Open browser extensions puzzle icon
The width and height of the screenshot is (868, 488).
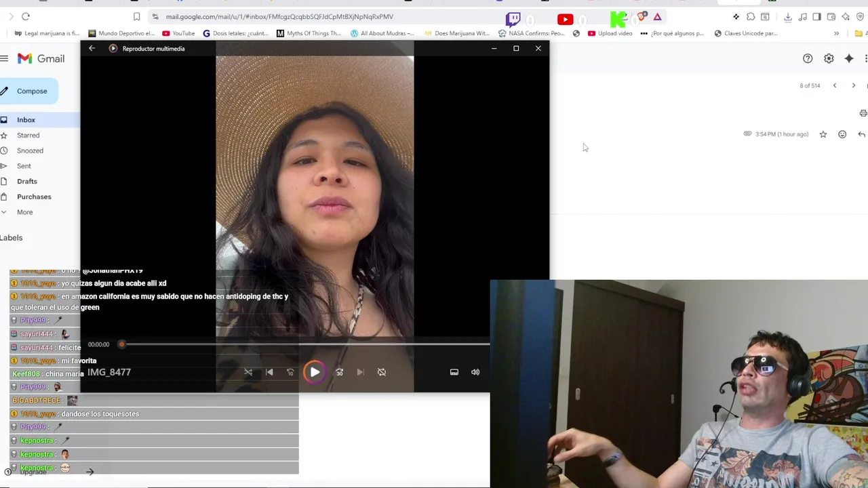(x=751, y=16)
